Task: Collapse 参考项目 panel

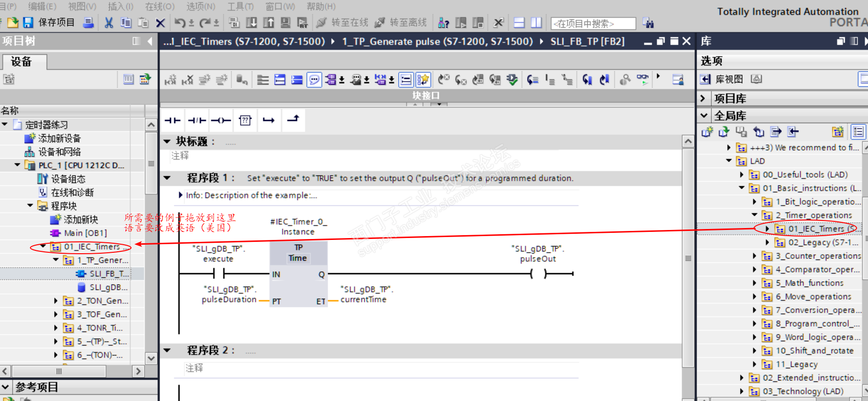Action: pyautogui.click(x=6, y=387)
